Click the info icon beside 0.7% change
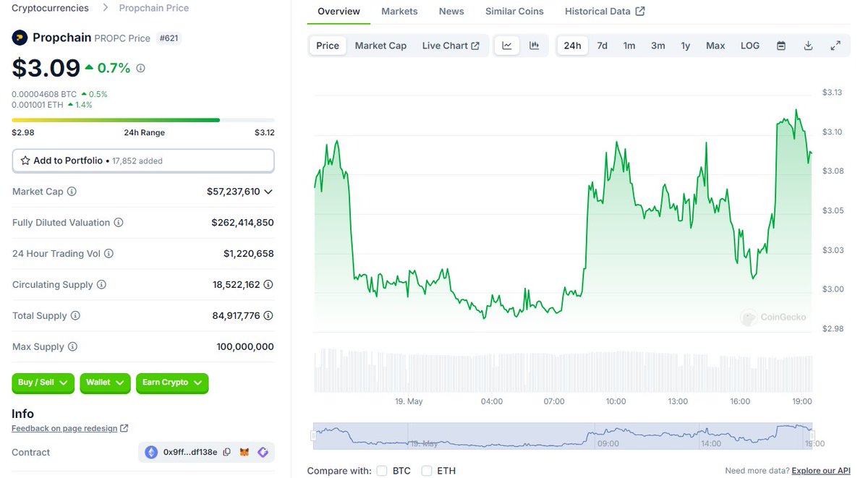The height and width of the screenshot is (478, 868). tap(140, 68)
